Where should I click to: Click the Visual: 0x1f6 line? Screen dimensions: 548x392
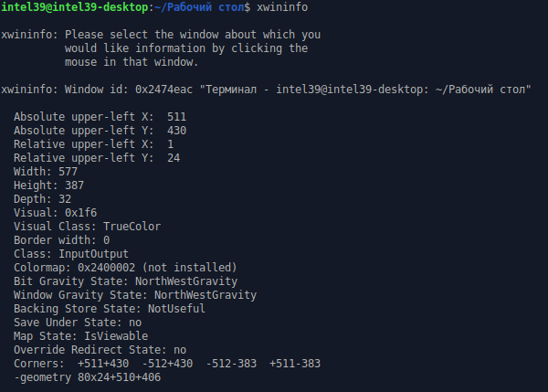[55, 213]
